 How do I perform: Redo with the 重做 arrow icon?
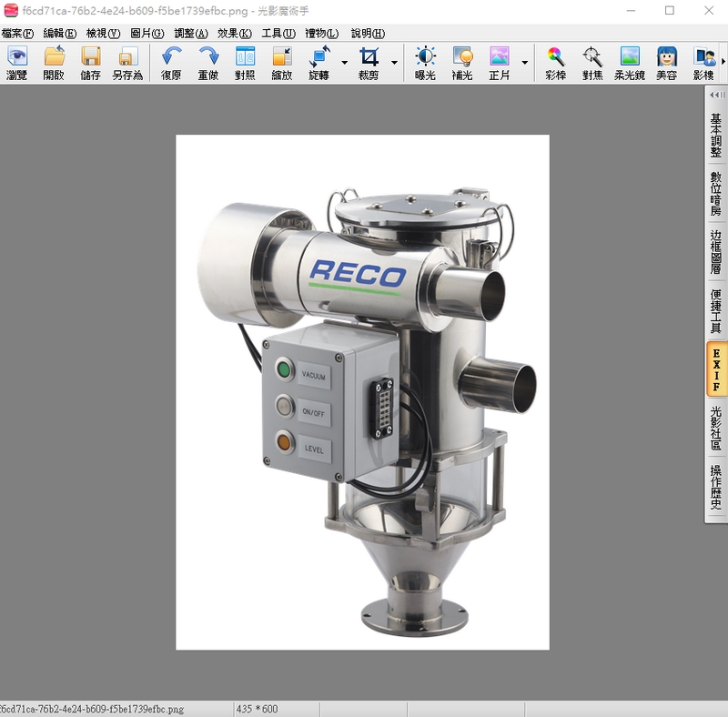[x=208, y=63]
